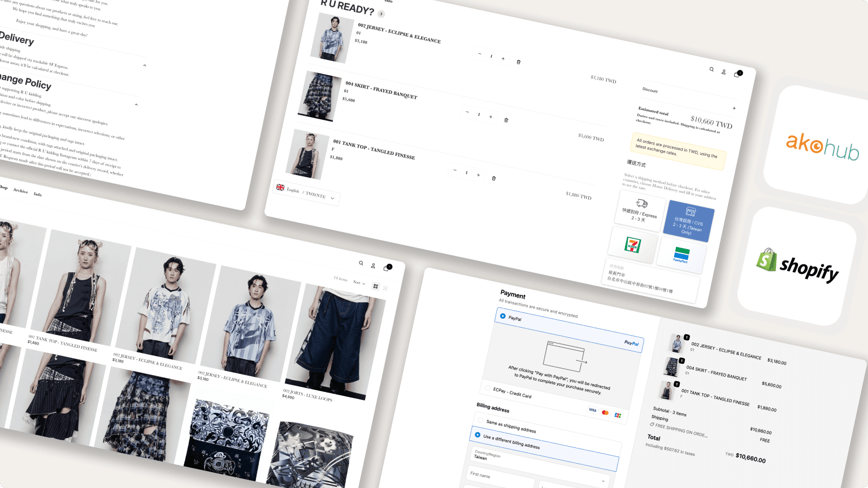Open the Info menu item beside Archive

point(37,194)
